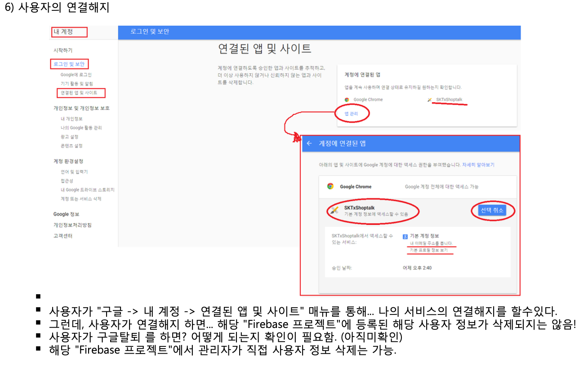Click the 승인 날짜 label
Viewport: 588px width, 368px height.
pyautogui.click(x=342, y=268)
